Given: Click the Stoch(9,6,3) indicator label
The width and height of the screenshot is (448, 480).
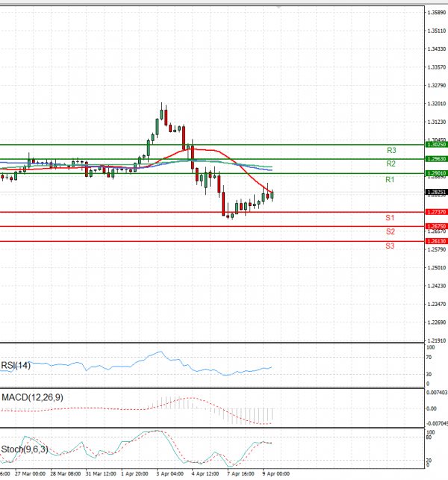Looking at the screenshot, I should pos(25,449).
